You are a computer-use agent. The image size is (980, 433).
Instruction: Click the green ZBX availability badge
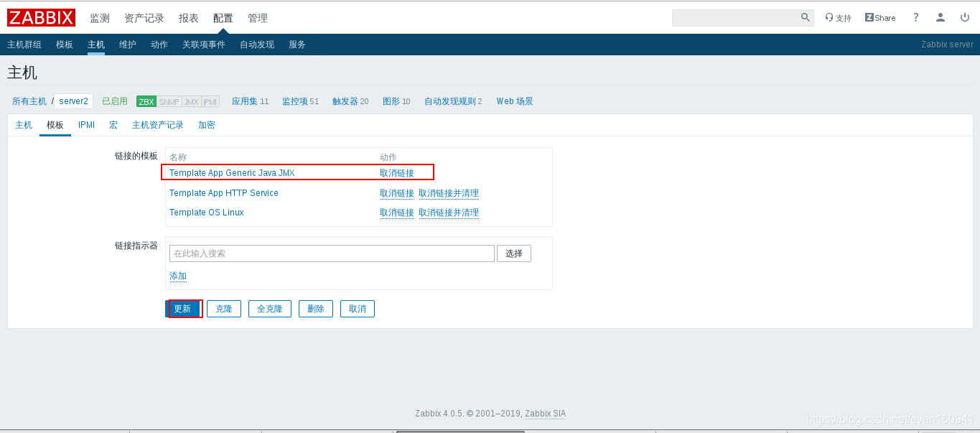click(x=146, y=102)
